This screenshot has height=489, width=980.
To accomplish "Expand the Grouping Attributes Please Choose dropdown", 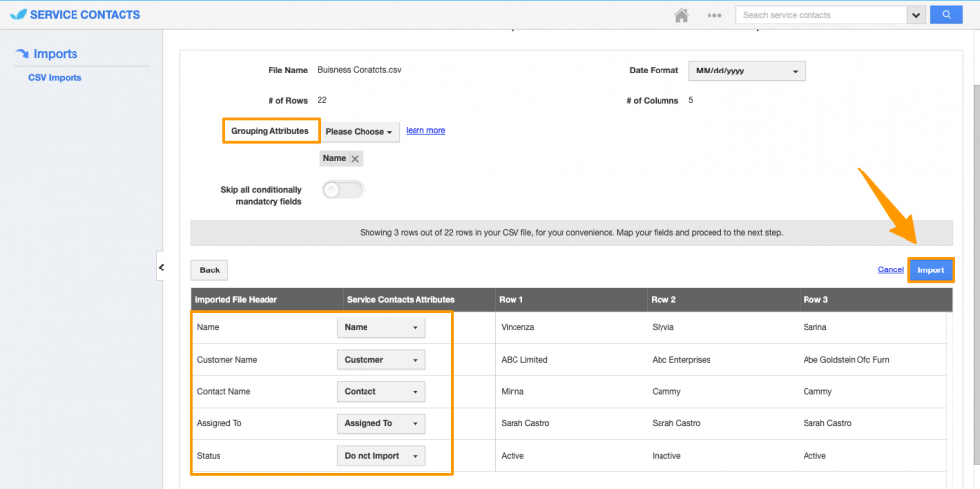I will [359, 131].
